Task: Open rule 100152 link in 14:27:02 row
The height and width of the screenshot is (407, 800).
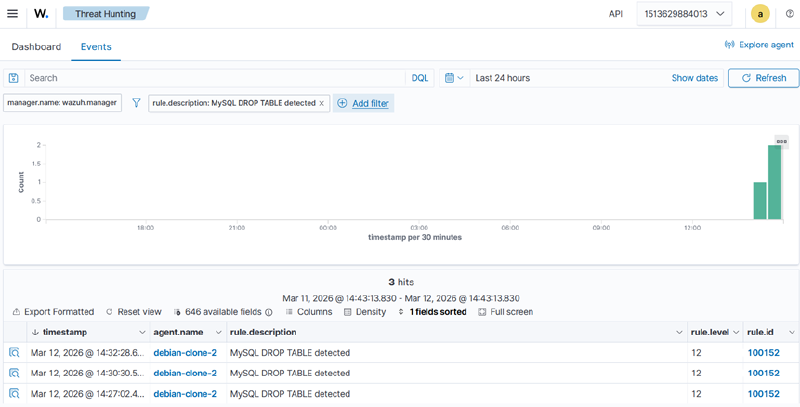Action: (763, 394)
